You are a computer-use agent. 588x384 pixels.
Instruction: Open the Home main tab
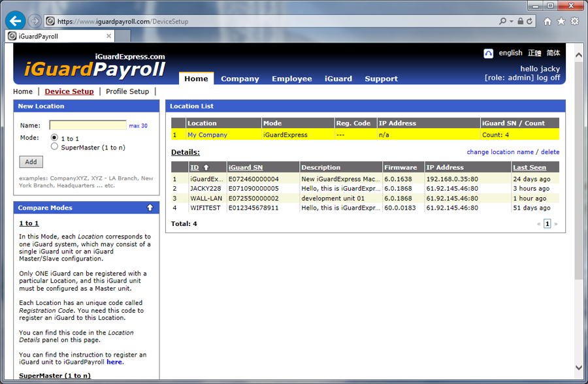[196, 78]
